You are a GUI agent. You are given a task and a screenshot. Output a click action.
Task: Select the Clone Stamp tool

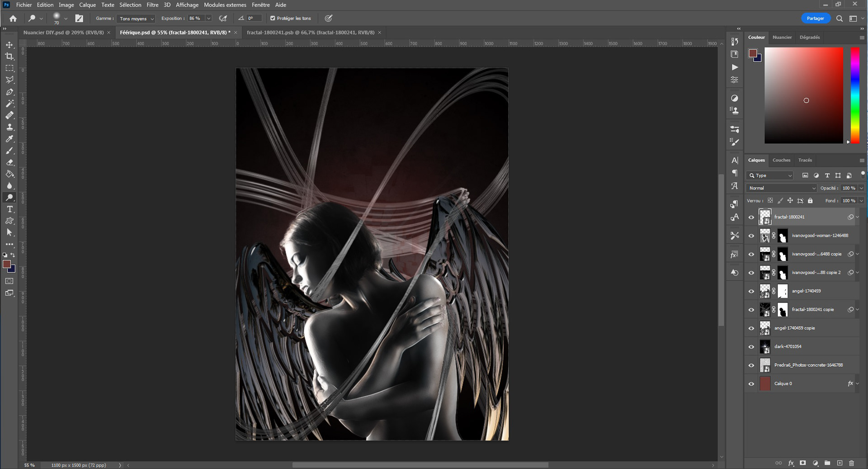9,127
